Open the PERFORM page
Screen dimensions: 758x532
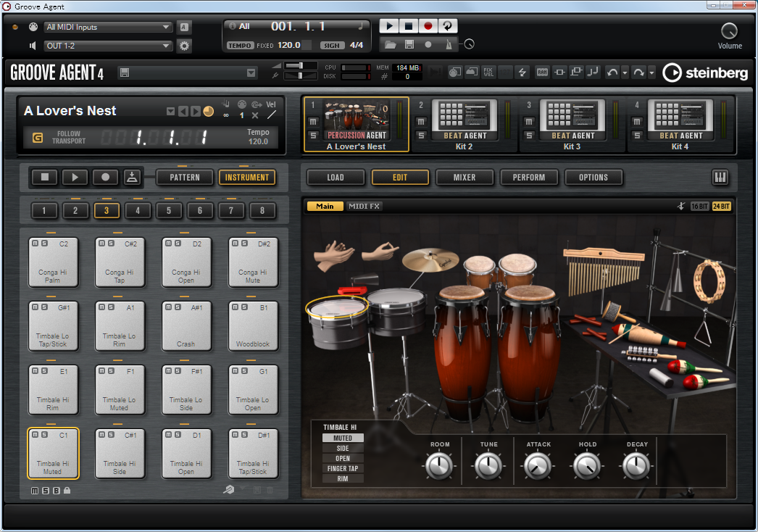(x=529, y=178)
